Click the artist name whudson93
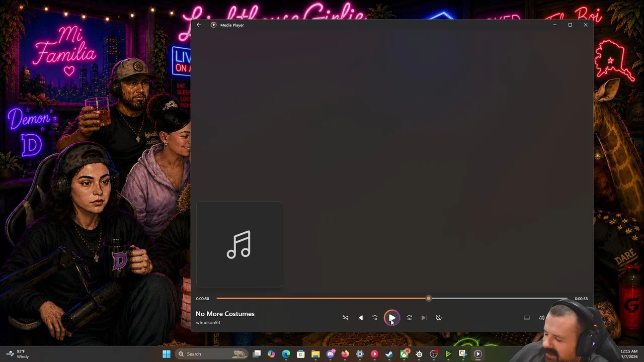Screen dimensions: 644x362 tap(208, 323)
